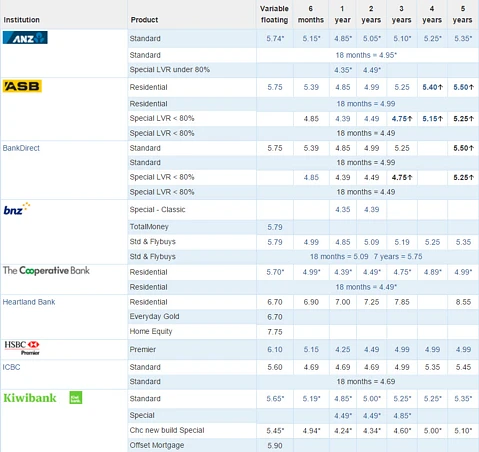
Task: Select Kiwibank Standard floating rate 5.65
Action: (x=275, y=399)
